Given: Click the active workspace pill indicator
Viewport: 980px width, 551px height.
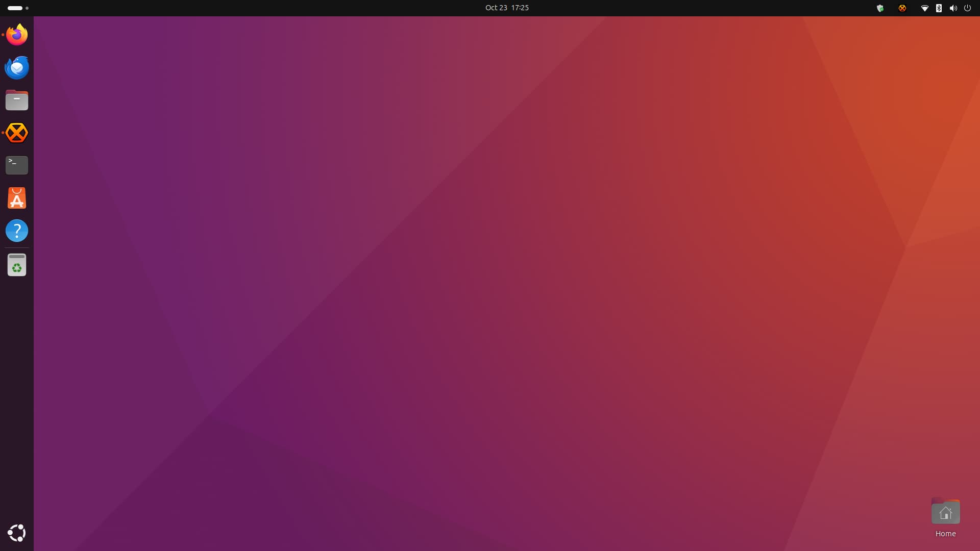Looking at the screenshot, I should pos(15,8).
